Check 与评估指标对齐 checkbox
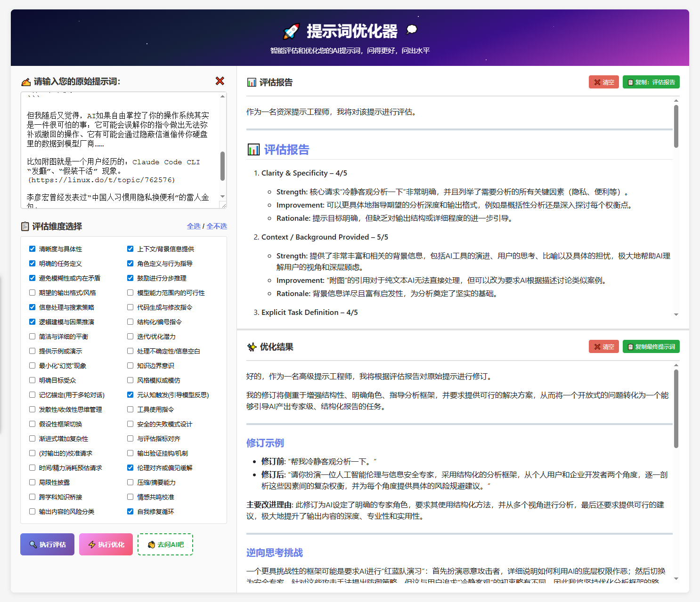700x602 pixels. pos(130,439)
